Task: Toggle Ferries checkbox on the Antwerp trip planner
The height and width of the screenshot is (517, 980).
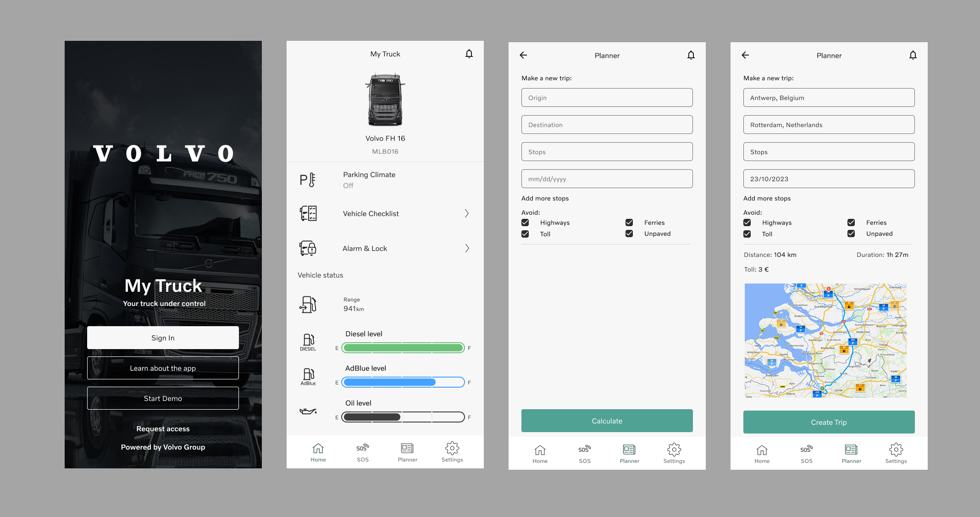Action: [851, 222]
